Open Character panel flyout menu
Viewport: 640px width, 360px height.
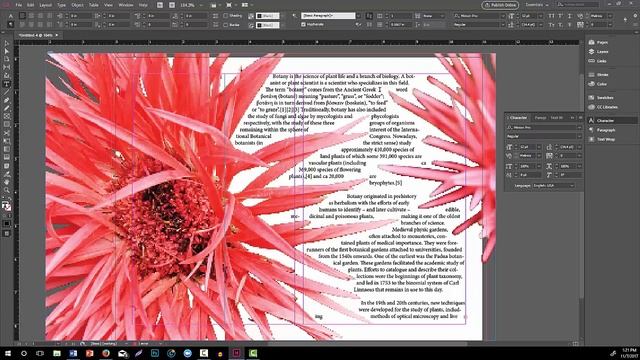(580, 118)
